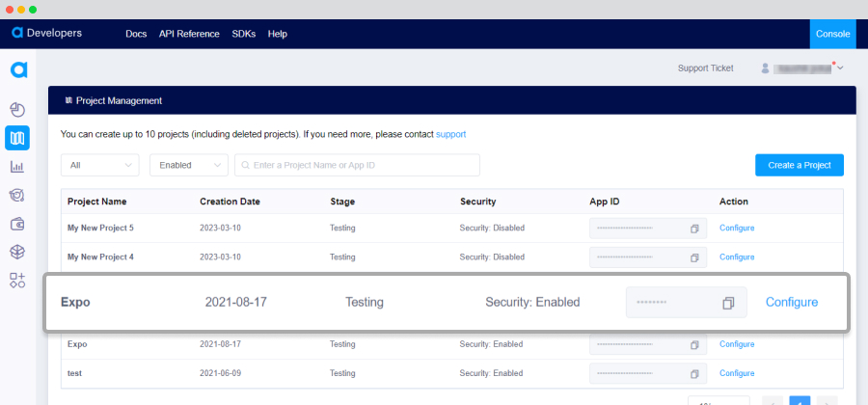Switch to the Console tab
Screen dimensions: 868x405
pyautogui.click(x=832, y=34)
